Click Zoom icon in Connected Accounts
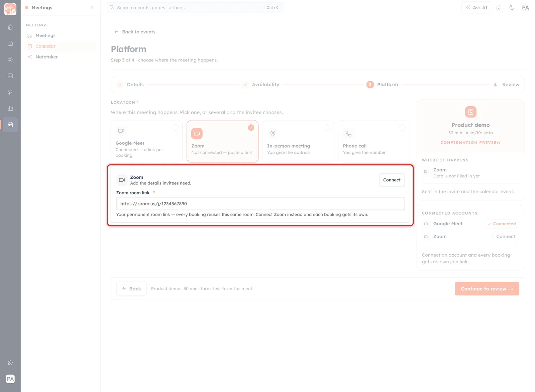This screenshot has height=392, width=535. click(426, 237)
